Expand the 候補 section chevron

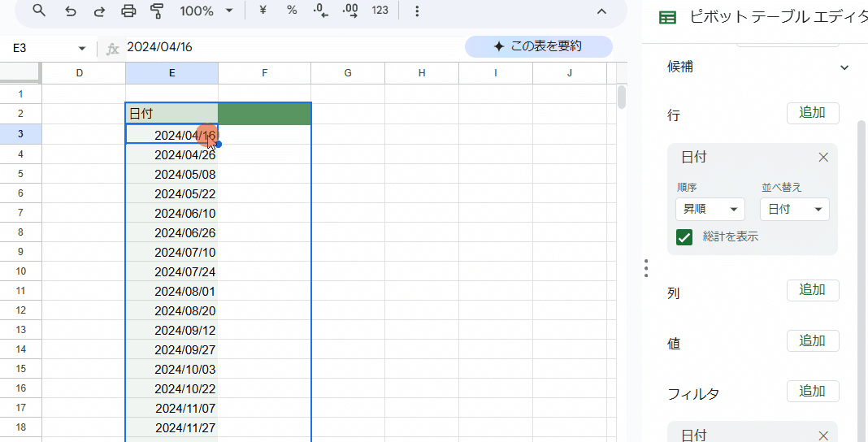(844, 67)
